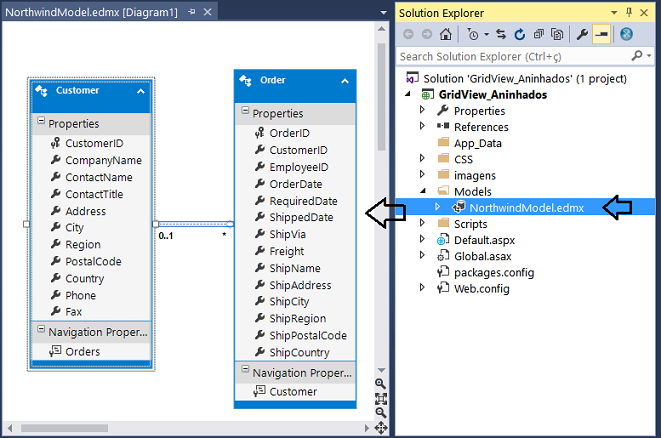This screenshot has height=438, width=661.
Task: Collapse Properties section of Customer entity
Action: tap(41, 121)
